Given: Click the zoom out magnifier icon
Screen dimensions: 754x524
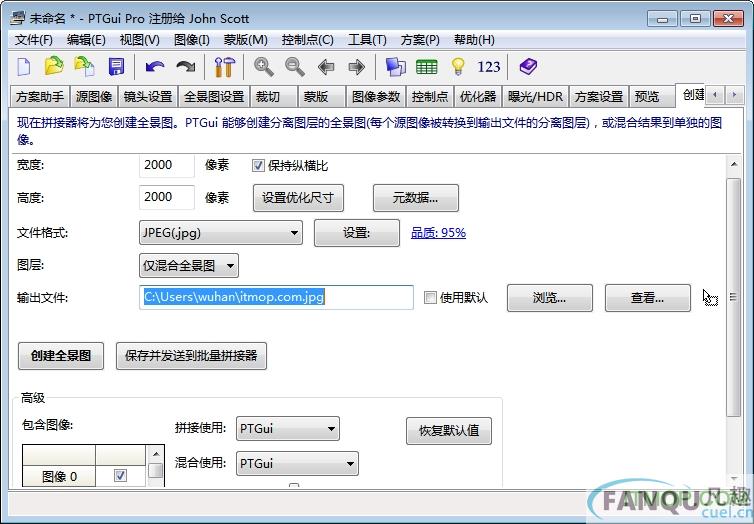Looking at the screenshot, I should [x=295, y=67].
